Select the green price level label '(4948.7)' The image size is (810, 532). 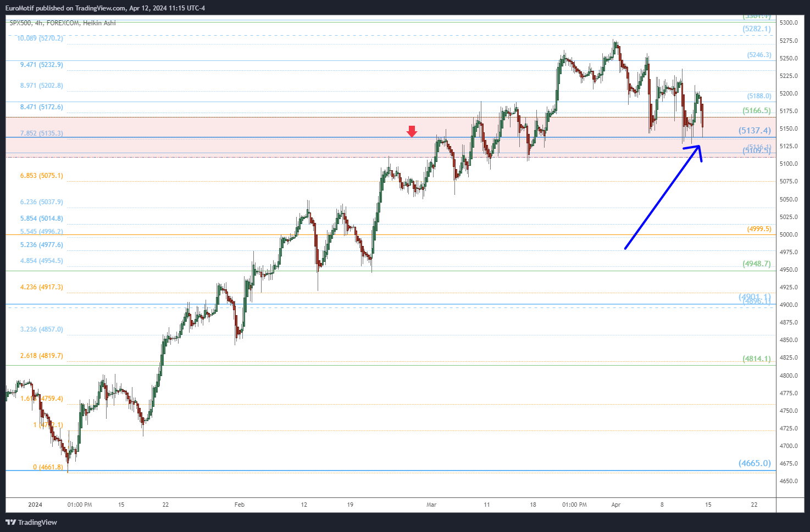(x=757, y=264)
